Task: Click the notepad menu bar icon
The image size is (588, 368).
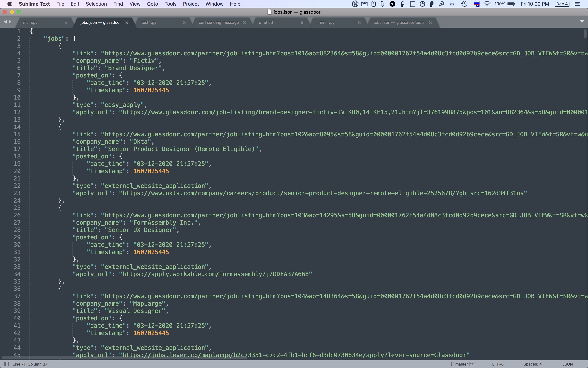Action: (413, 4)
